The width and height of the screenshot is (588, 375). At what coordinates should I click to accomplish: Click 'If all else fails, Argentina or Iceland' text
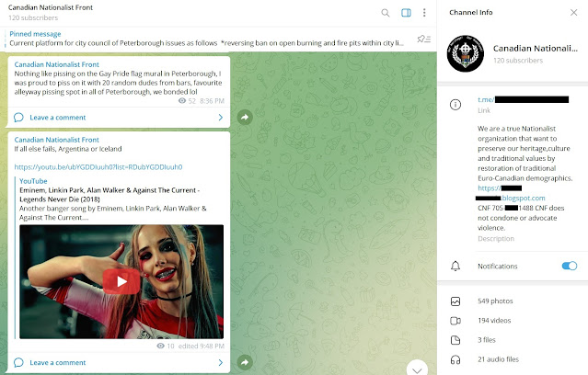68,149
